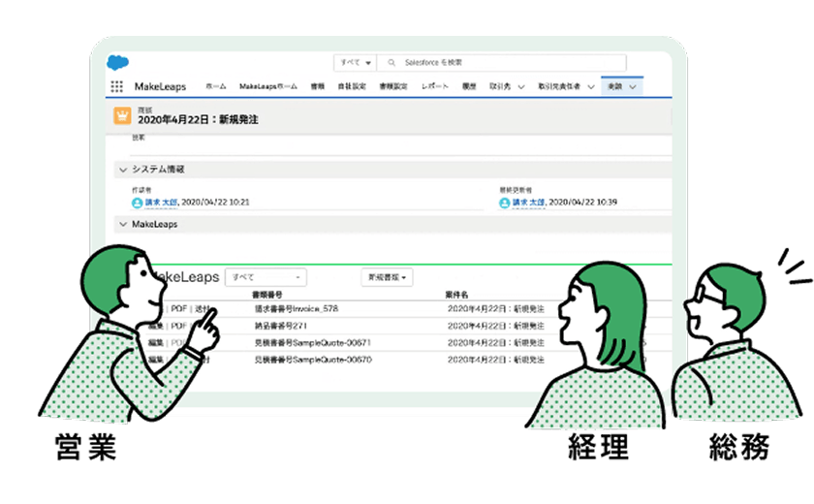The image size is (814, 504).
Task: Open the 新規書類 dropdown button
Action: tap(388, 278)
